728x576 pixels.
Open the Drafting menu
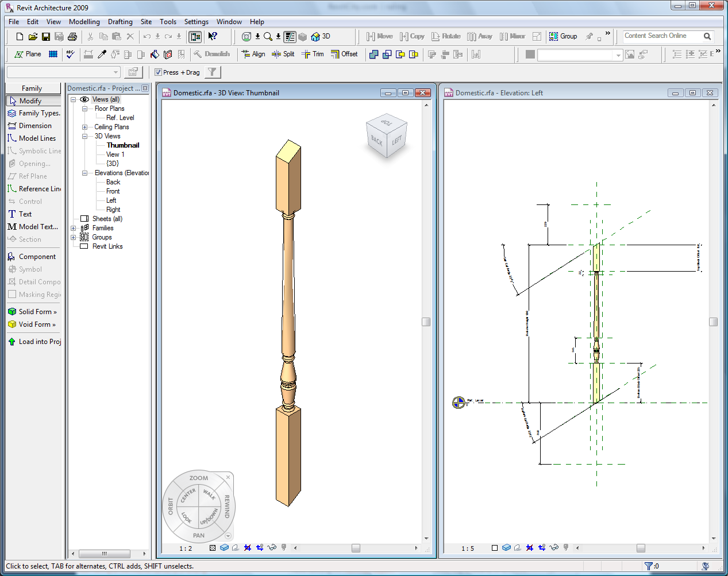click(120, 22)
